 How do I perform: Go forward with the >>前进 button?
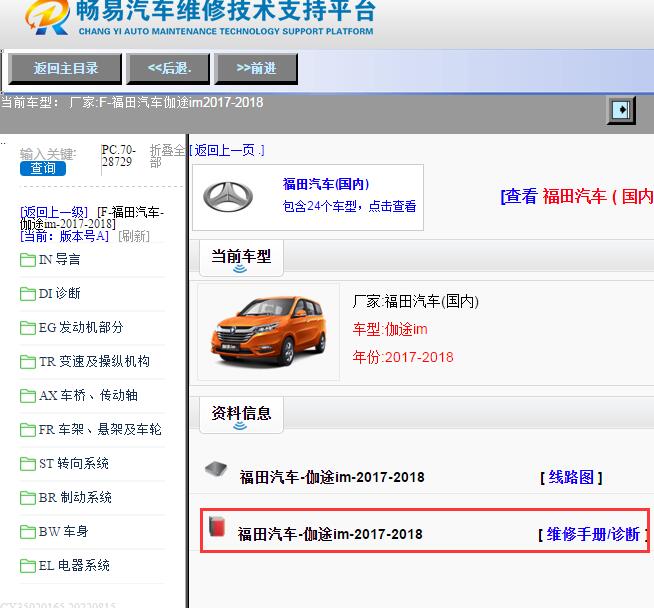point(256,68)
